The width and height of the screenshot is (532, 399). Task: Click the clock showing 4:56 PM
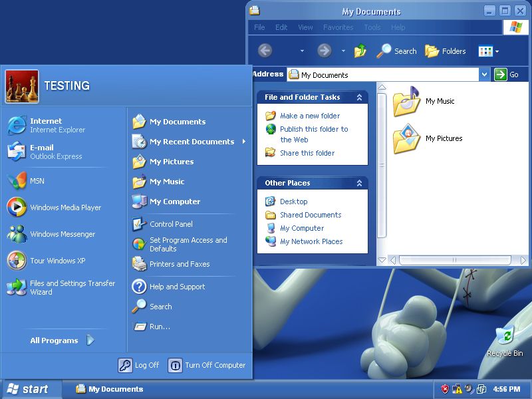click(x=507, y=389)
